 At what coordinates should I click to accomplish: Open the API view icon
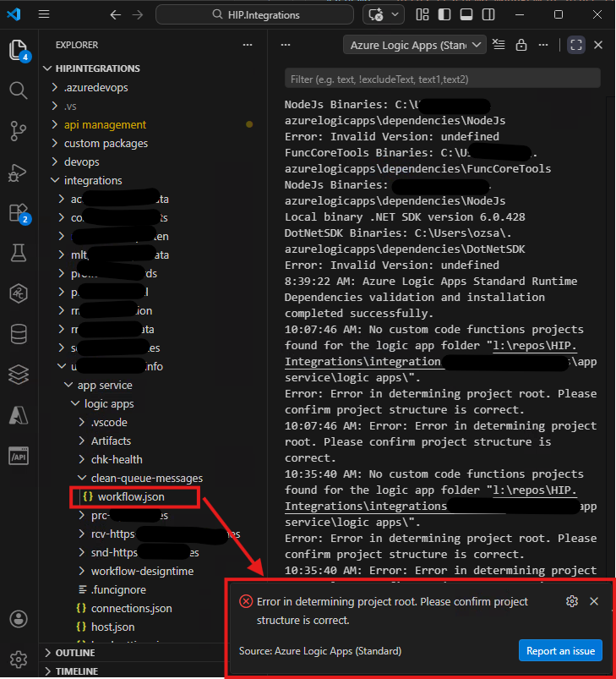pyautogui.click(x=19, y=455)
